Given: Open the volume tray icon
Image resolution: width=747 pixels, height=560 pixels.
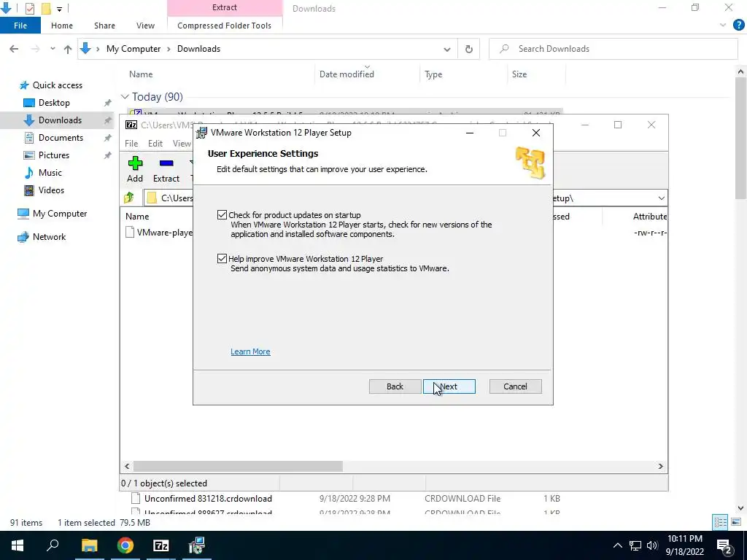Looking at the screenshot, I should 652,545.
